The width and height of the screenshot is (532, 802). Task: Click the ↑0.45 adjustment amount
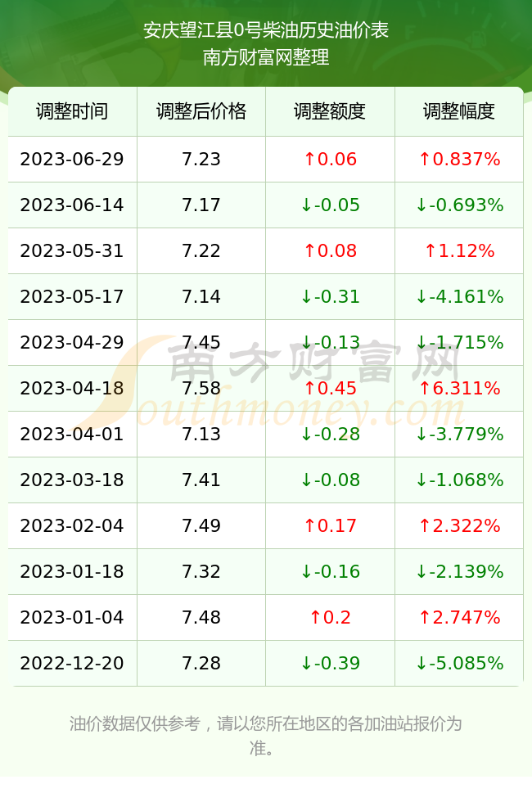pyautogui.click(x=330, y=388)
